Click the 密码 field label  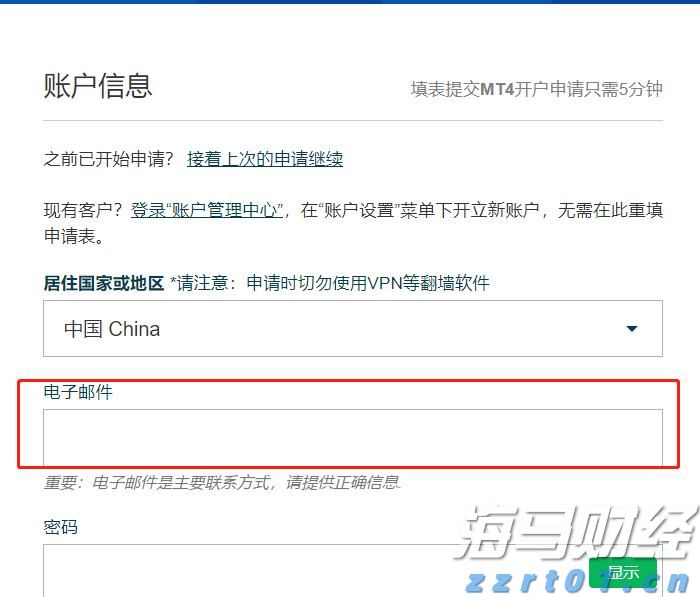tap(61, 527)
